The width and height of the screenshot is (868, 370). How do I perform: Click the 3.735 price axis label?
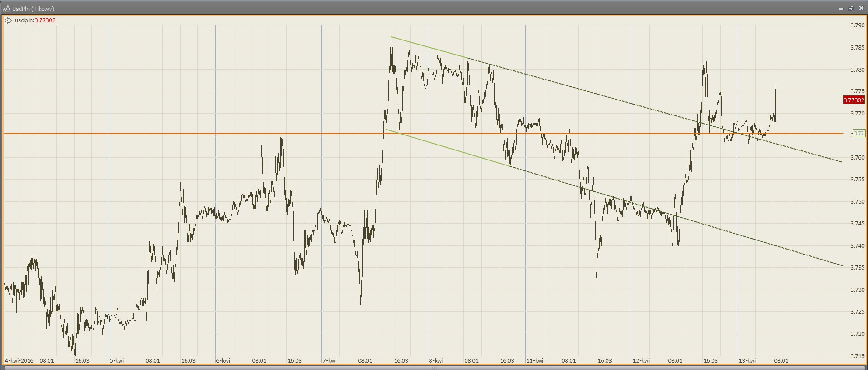click(857, 268)
